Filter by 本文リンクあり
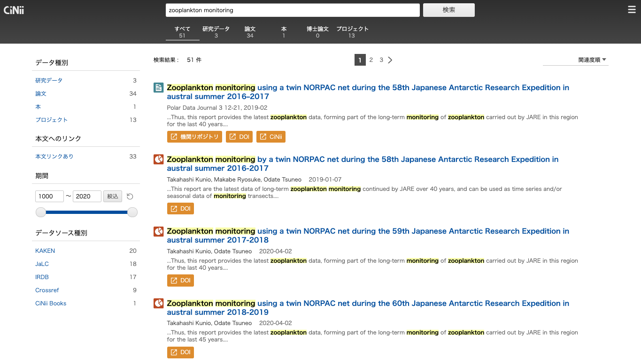This screenshot has width=641, height=364. [54, 157]
